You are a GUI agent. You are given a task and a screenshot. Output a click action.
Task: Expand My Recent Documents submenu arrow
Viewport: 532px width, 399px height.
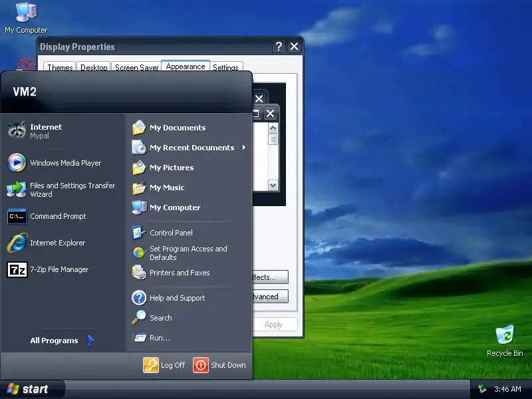click(244, 147)
